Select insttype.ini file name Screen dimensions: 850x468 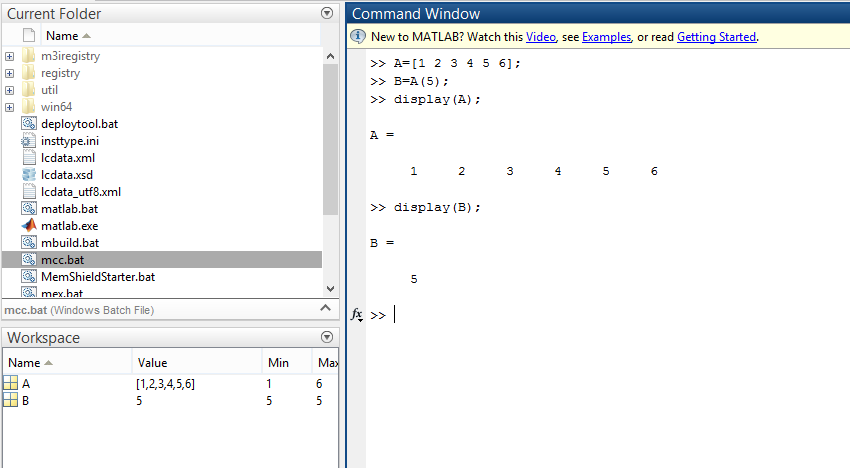pos(70,141)
